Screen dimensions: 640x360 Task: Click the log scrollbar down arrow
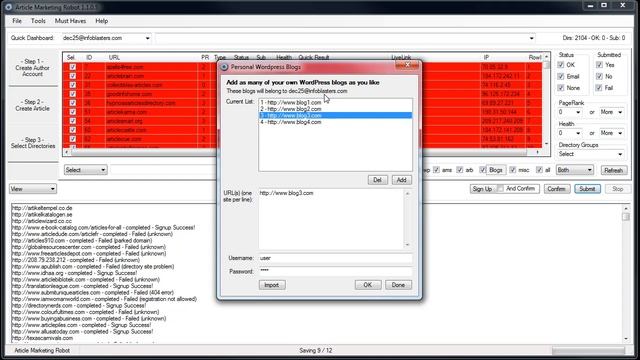pos(626,338)
